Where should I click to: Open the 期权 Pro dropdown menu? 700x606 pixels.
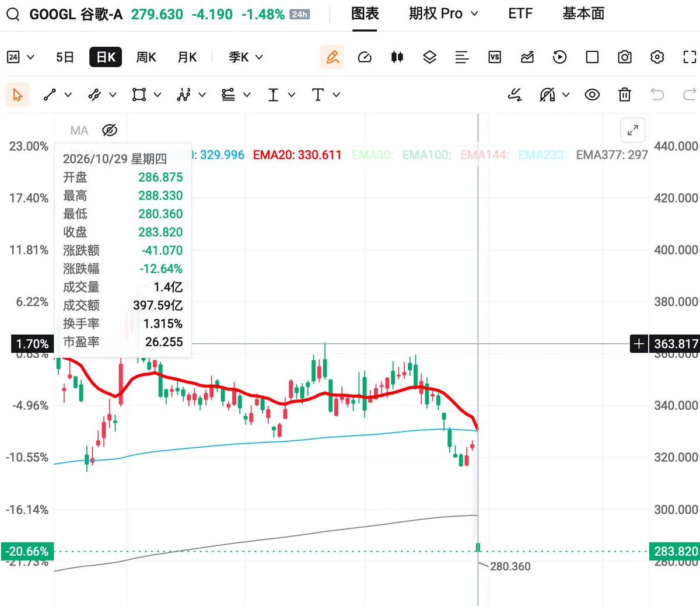coord(443,13)
